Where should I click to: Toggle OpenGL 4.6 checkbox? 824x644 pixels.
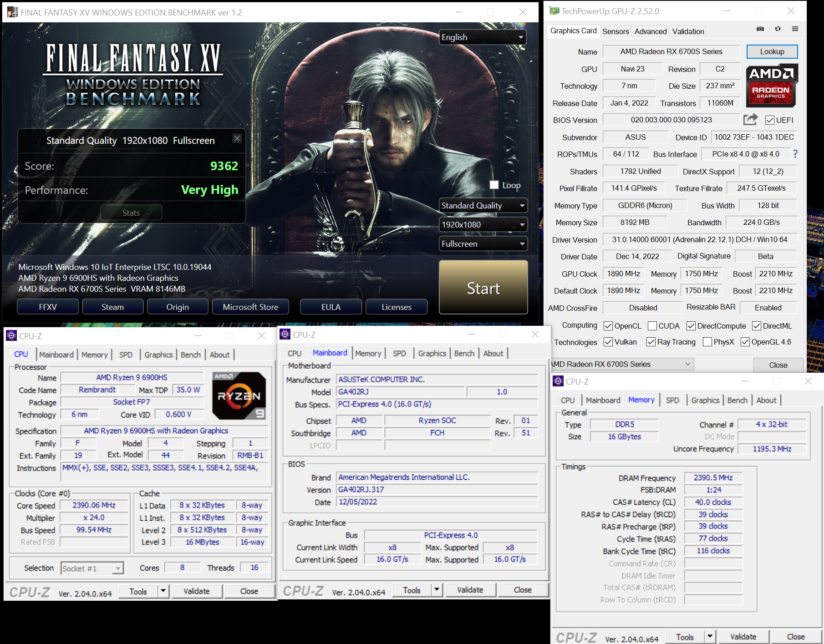[x=745, y=342]
